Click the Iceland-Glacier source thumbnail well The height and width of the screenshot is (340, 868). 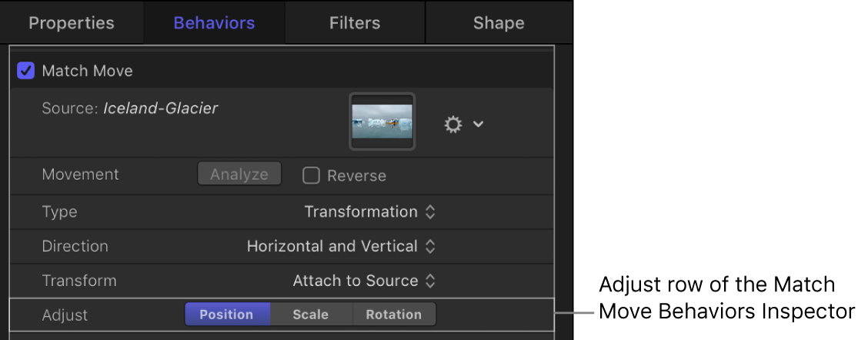click(x=382, y=121)
